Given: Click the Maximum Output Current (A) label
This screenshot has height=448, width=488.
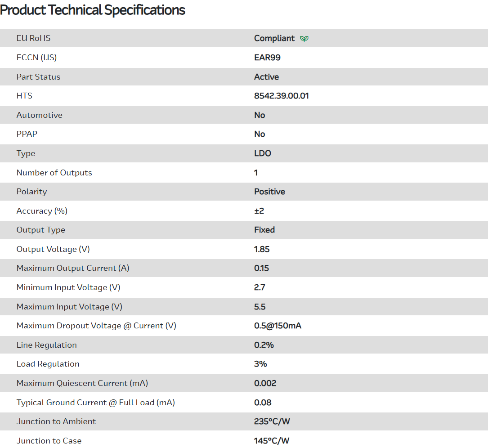Looking at the screenshot, I should coord(73,268).
